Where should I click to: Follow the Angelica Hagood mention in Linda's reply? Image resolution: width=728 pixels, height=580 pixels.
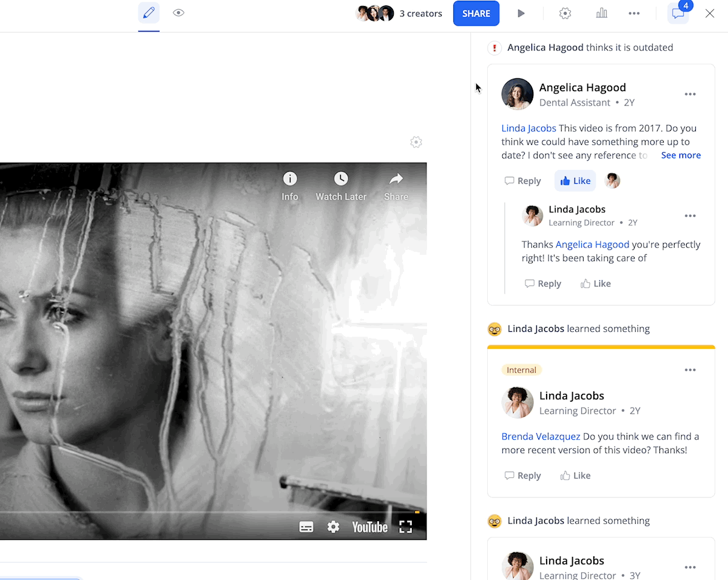pos(593,244)
